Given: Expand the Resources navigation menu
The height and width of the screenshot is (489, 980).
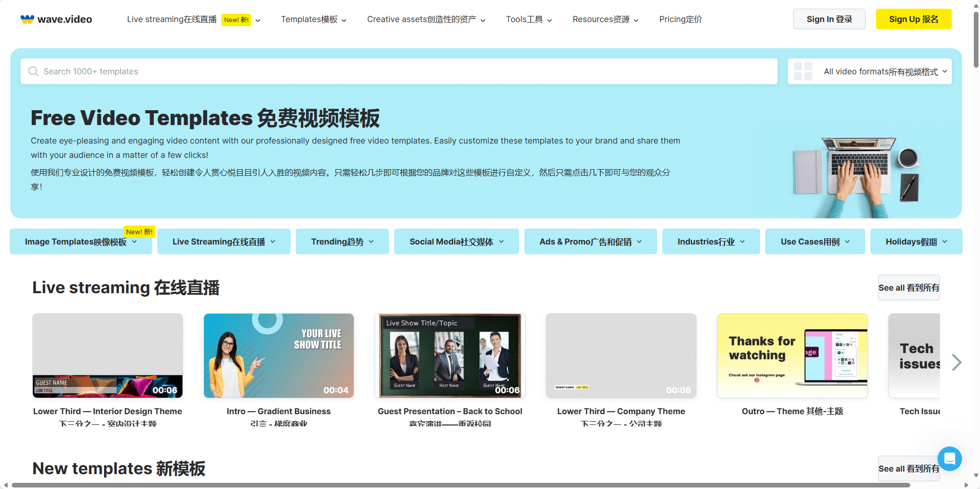Looking at the screenshot, I should click(606, 19).
